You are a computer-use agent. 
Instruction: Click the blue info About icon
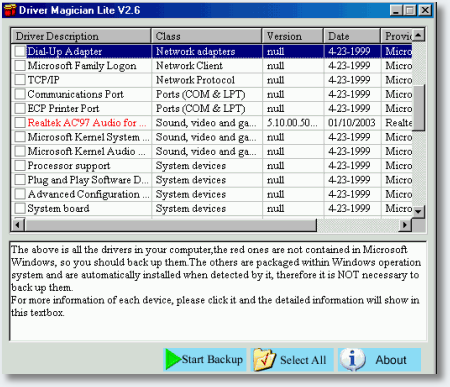352,359
